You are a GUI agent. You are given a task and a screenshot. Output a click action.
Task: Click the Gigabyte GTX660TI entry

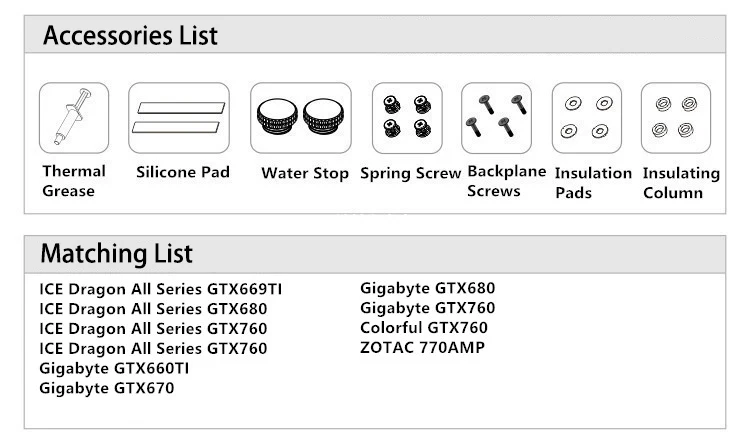click(x=114, y=368)
